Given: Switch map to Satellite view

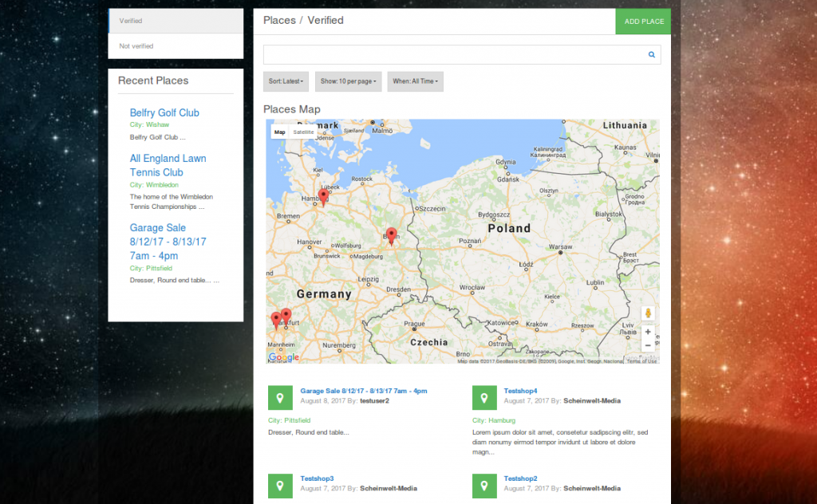Looking at the screenshot, I should coord(303,132).
